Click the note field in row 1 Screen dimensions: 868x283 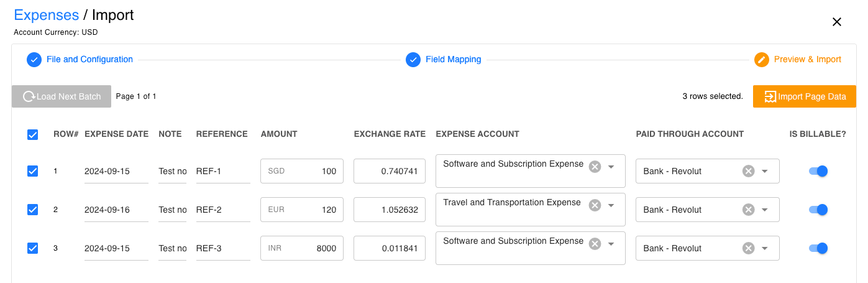click(173, 171)
